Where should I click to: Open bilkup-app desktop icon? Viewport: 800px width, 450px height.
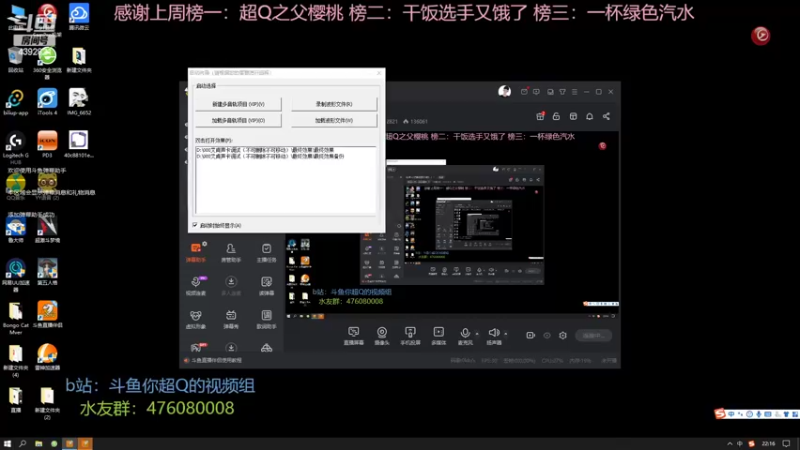click(x=16, y=102)
